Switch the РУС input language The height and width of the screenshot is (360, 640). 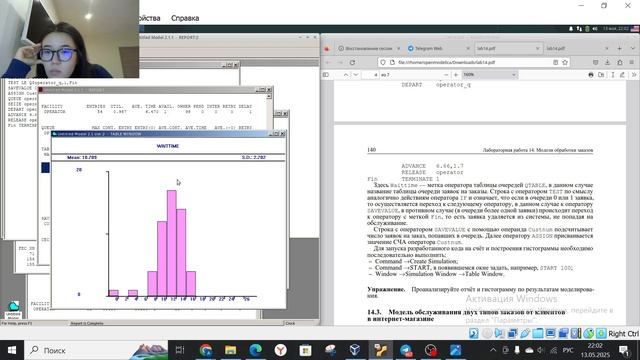pyautogui.click(x=568, y=350)
